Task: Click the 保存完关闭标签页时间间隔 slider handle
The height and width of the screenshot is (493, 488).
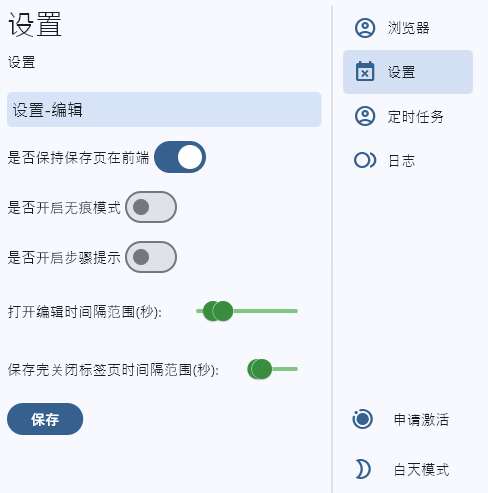Action: (x=260, y=369)
